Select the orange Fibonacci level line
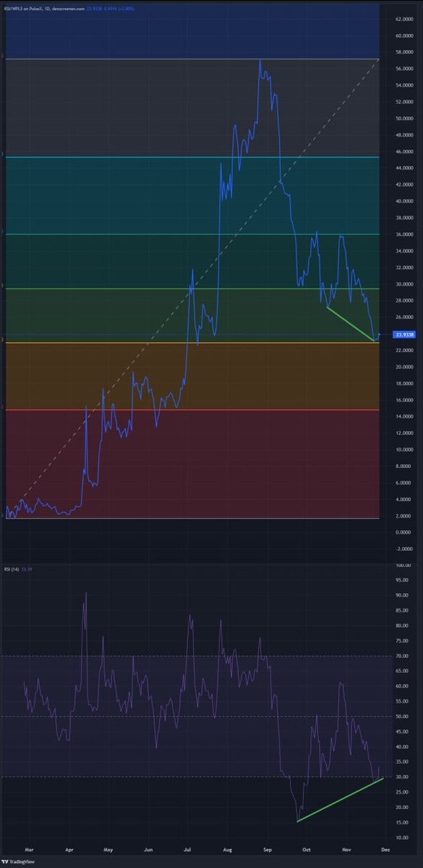The width and height of the screenshot is (423, 868). point(192,342)
